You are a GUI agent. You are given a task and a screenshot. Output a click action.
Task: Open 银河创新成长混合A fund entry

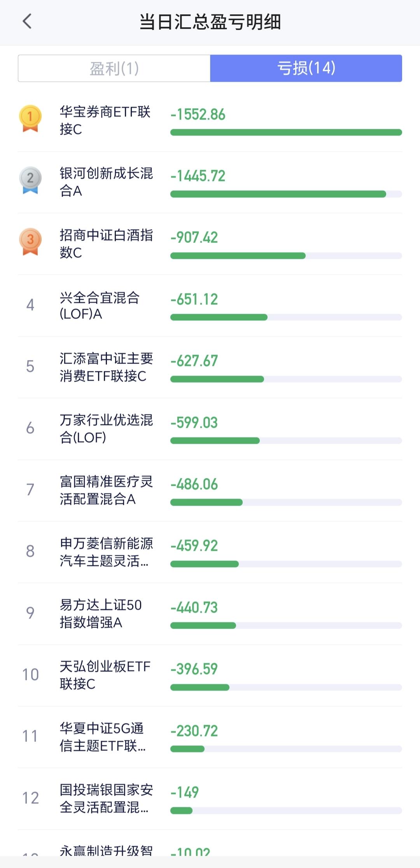coord(106,182)
